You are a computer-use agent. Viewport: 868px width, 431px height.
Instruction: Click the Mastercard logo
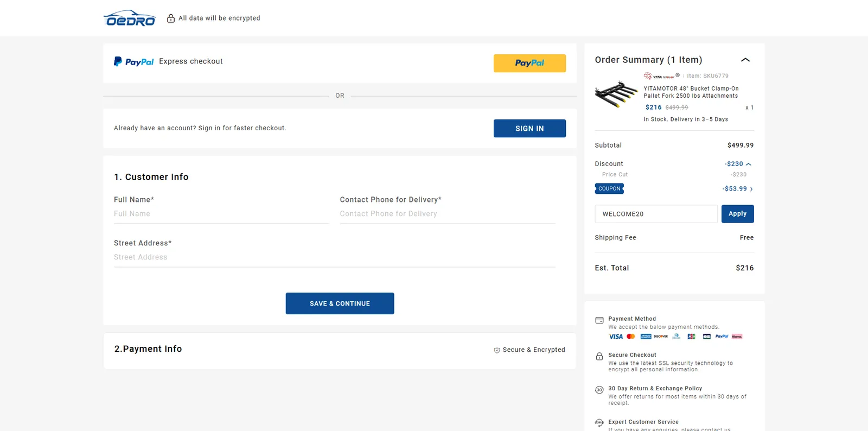[631, 337]
